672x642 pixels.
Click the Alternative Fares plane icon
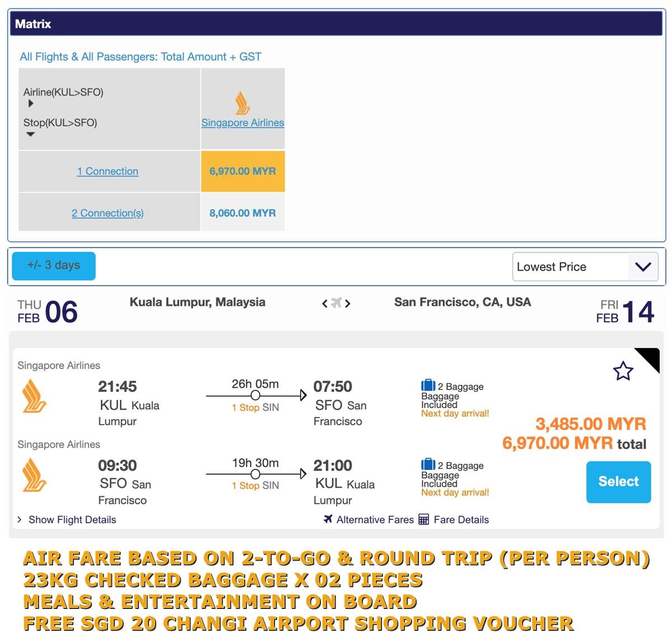(x=328, y=519)
